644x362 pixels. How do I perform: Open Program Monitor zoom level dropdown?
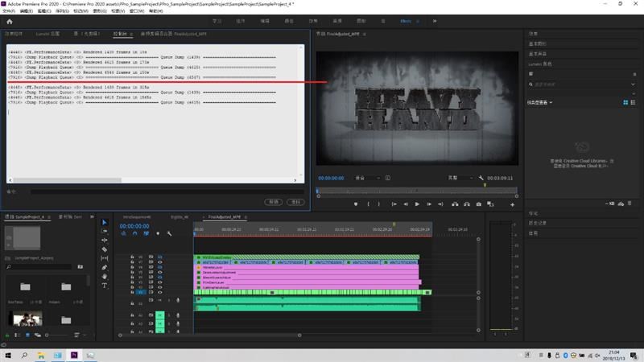[368, 178]
